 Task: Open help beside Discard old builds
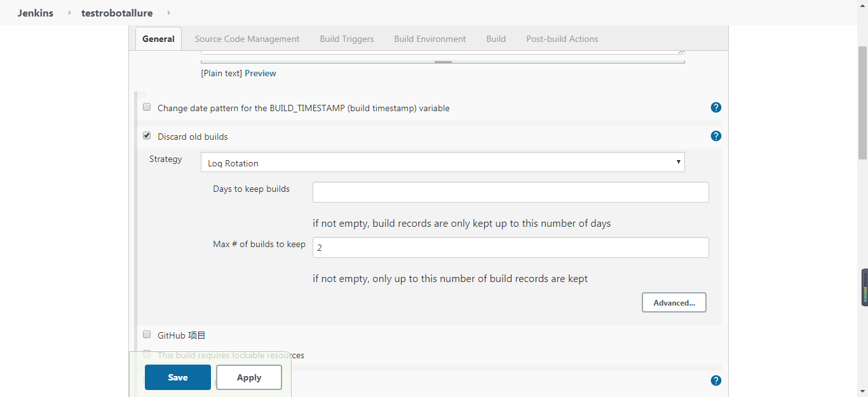point(715,135)
